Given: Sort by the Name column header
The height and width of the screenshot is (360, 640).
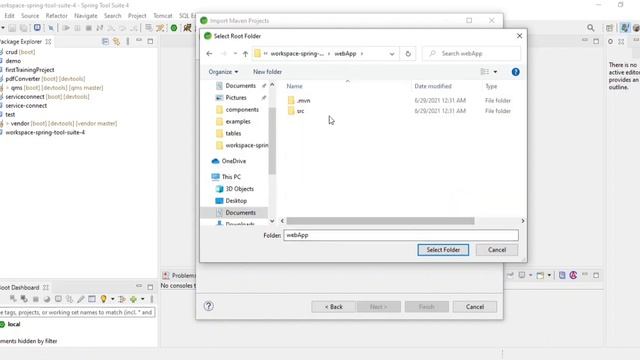Looking at the screenshot, I should [294, 86].
